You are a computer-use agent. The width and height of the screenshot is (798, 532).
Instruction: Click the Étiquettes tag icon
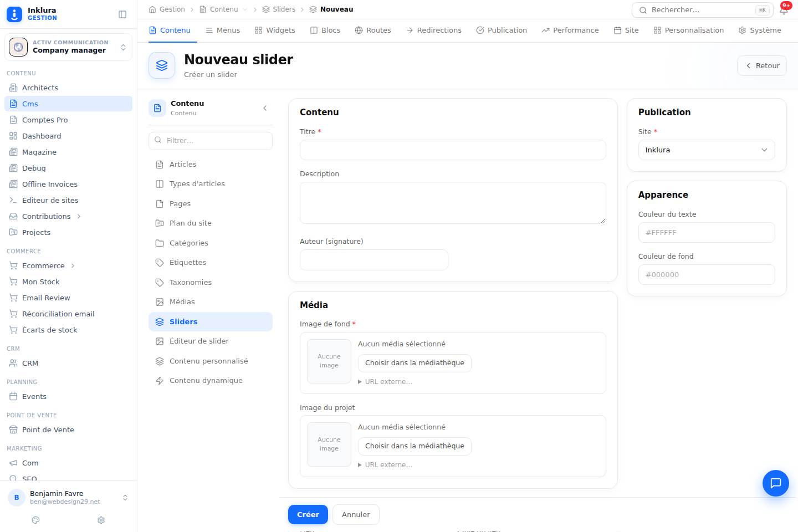160,263
